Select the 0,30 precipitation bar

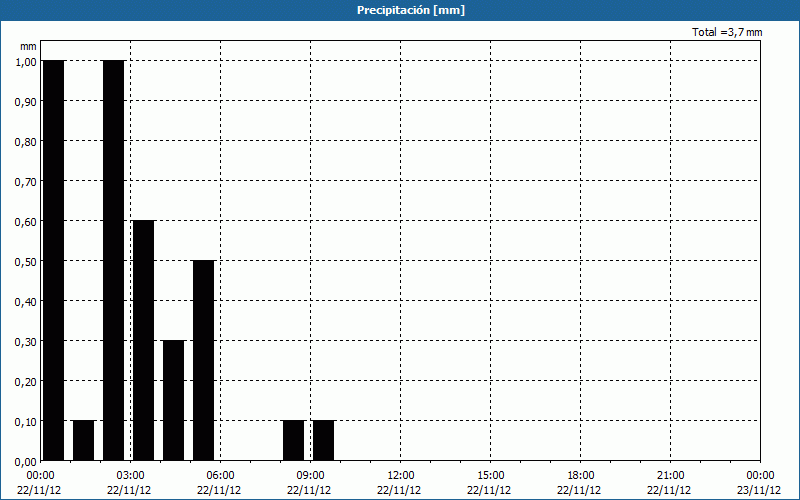tap(173, 401)
